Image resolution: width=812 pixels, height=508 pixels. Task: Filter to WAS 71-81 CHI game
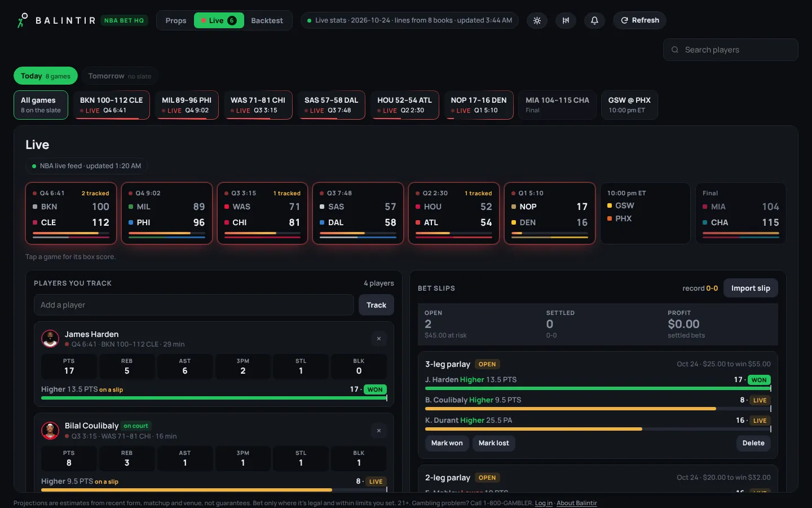pyautogui.click(x=258, y=105)
